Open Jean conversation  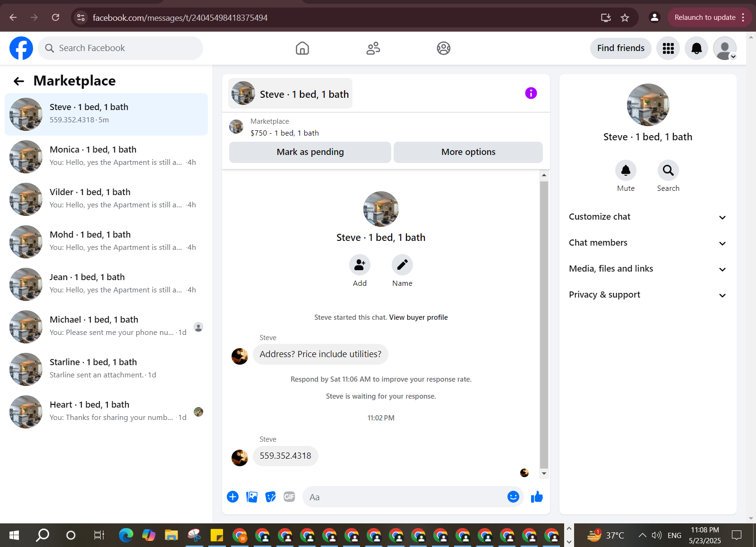(x=106, y=284)
